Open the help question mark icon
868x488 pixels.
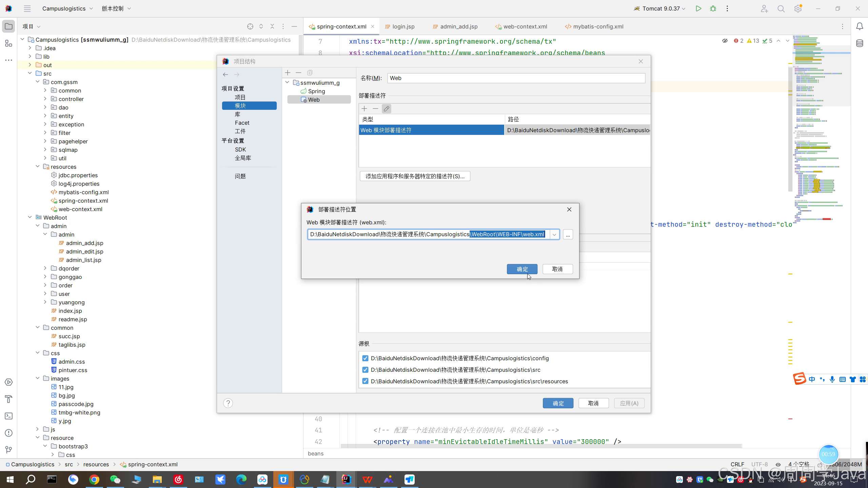pos(228,403)
